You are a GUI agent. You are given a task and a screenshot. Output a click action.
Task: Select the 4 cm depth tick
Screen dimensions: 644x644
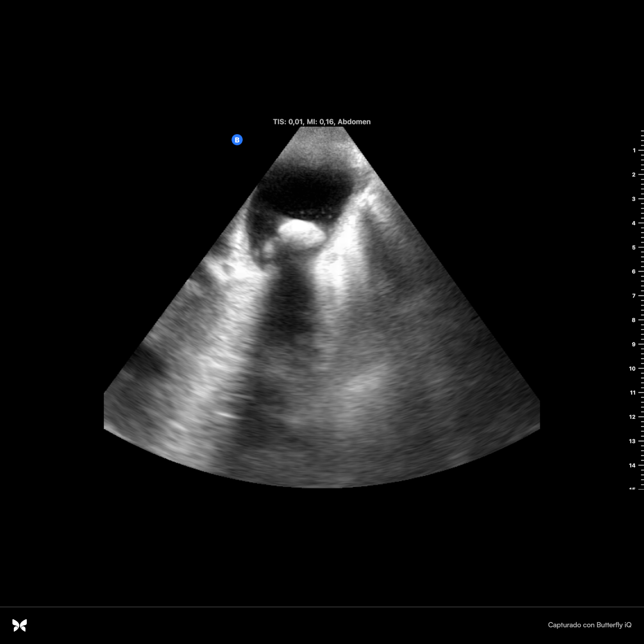634,223
